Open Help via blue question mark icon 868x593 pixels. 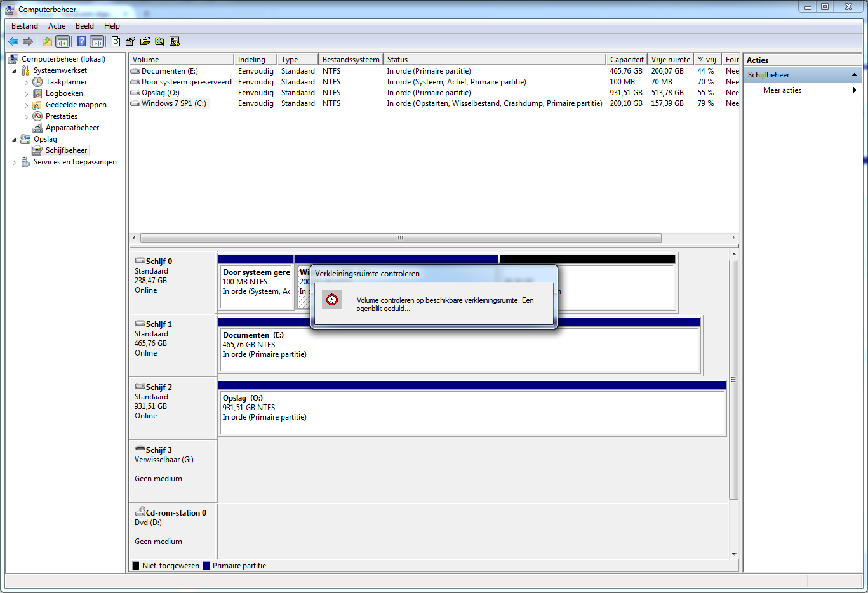[81, 41]
